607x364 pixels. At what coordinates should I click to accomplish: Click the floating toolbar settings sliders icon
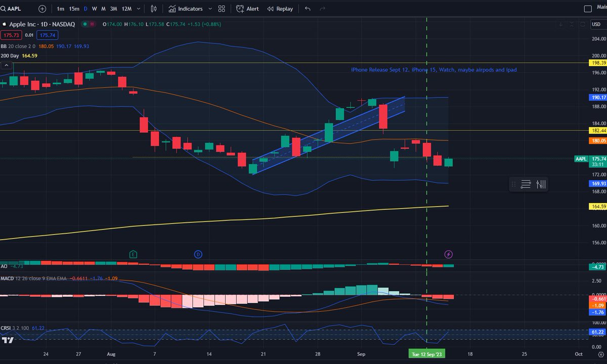[541, 185]
